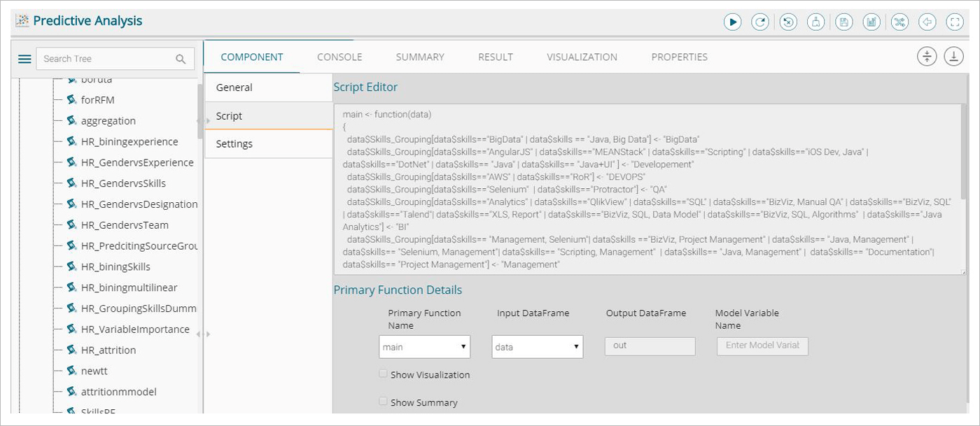This screenshot has height=426, width=980.
Task: Open Save As using the toolbar icon
Action: [871, 22]
